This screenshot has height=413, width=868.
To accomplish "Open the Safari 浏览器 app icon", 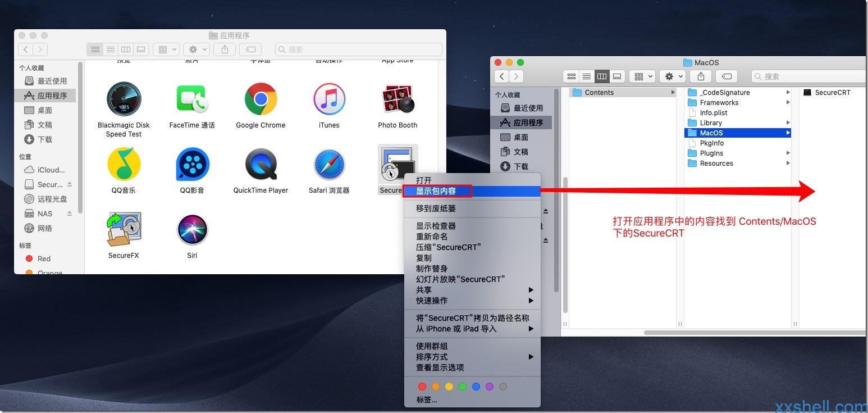I will [329, 165].
